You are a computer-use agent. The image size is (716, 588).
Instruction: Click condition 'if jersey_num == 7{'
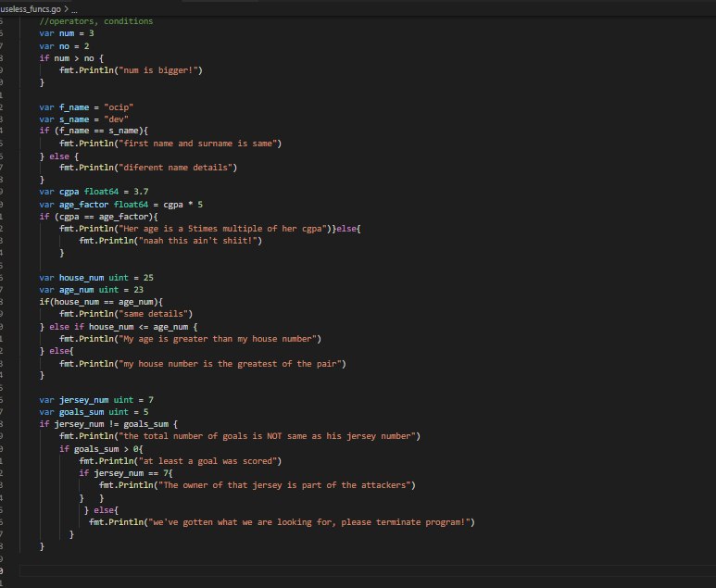coord(126,473)
